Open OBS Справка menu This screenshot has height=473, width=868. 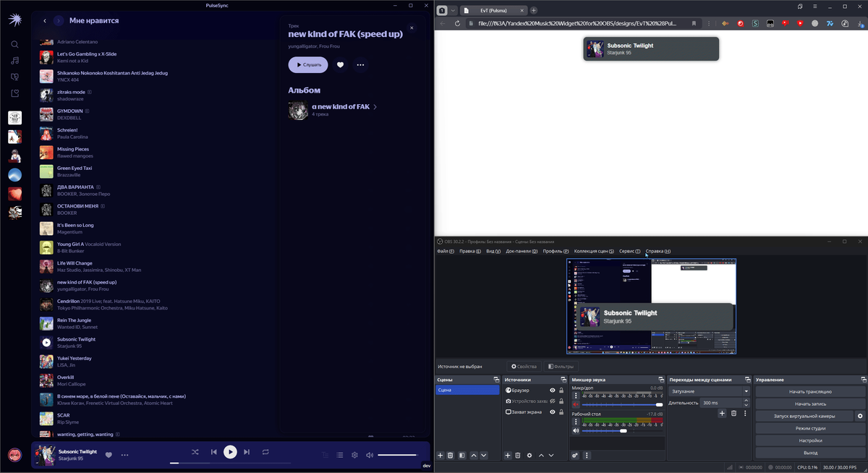coord(658,251)
